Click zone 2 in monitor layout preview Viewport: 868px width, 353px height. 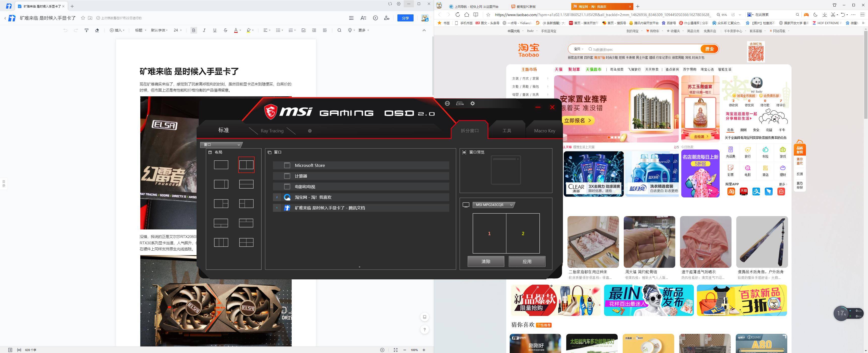(523, 233)
